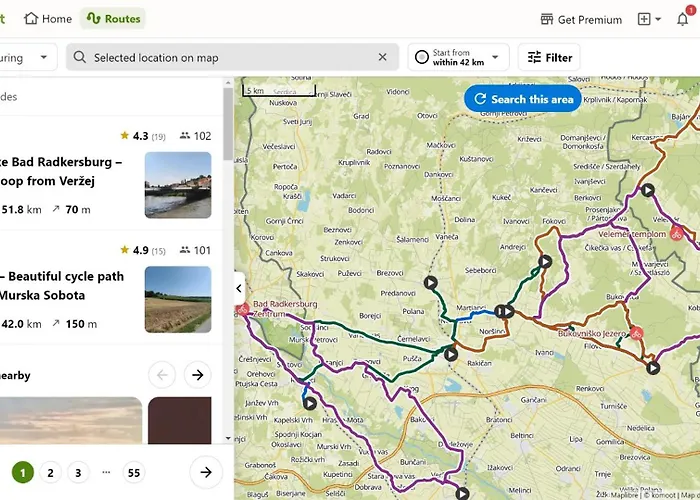Open the Bad Radkersburg route photo thumbnail

[178, 185]
